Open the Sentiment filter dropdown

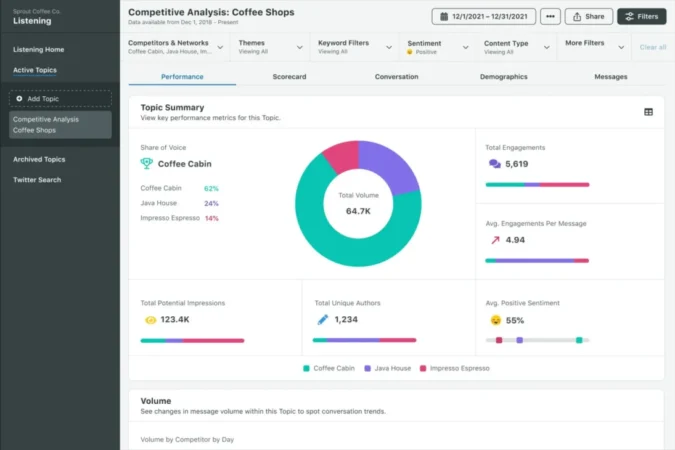(x=438, y=47)
